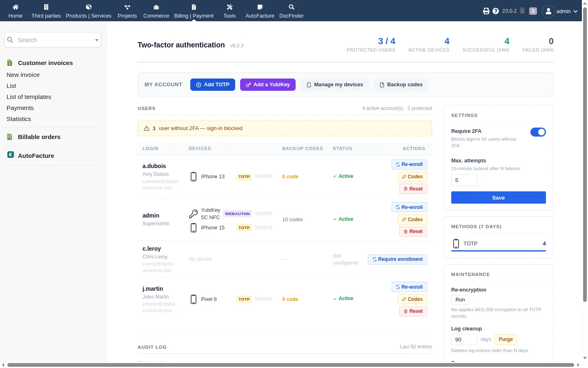Open Customer invoices section
Screen dimensions: 588x368
click(x=45, y=63)
